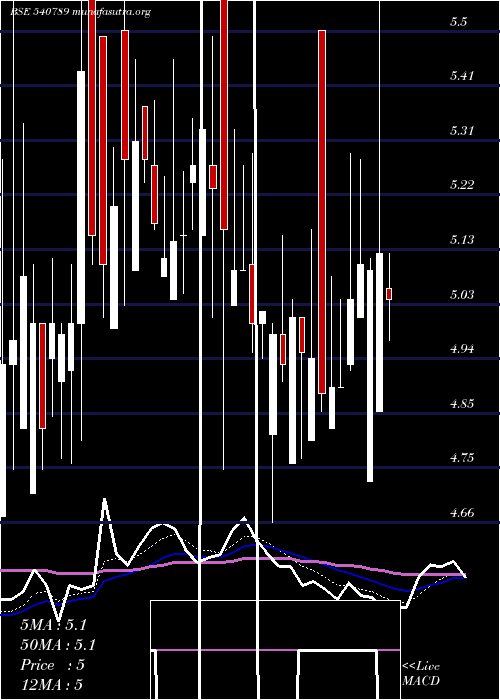This screenshot has width=500, height=700.
Task: Click the 5MA : 5.1 indicator text
Action: 53,625
